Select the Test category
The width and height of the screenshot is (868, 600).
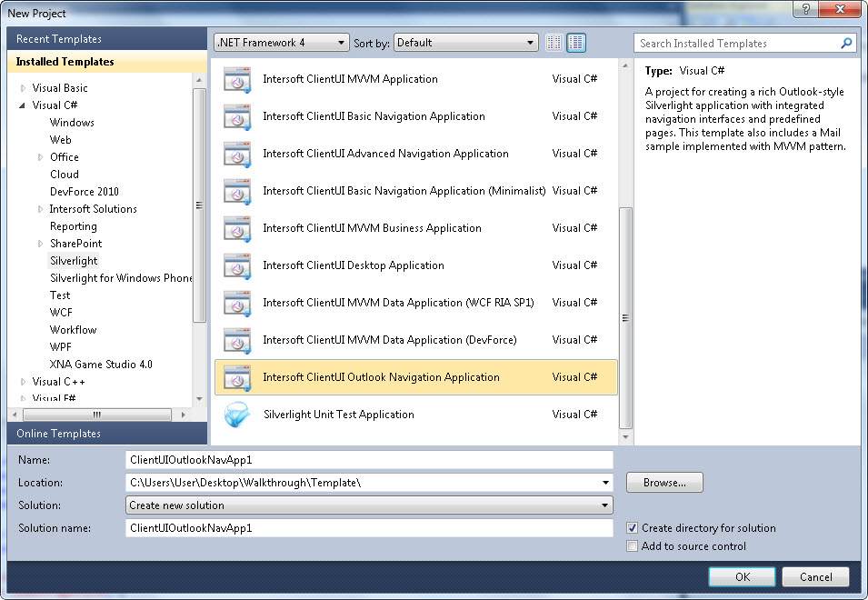60,295
